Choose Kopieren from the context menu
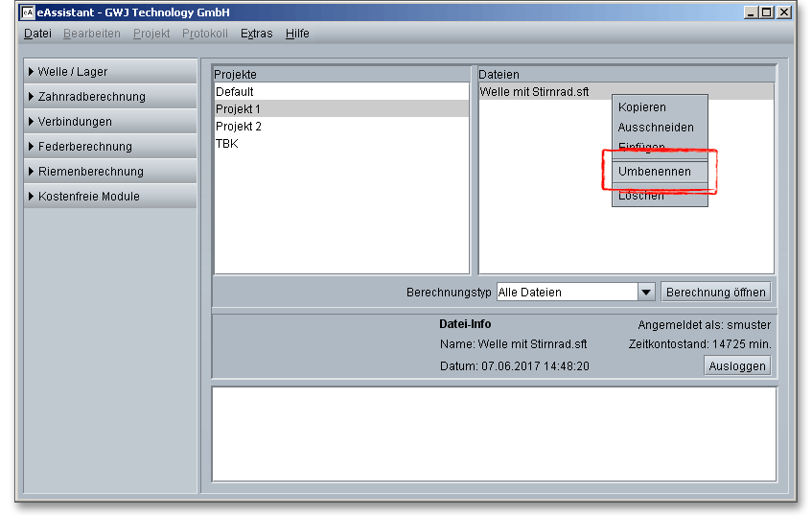 point(641,107)
